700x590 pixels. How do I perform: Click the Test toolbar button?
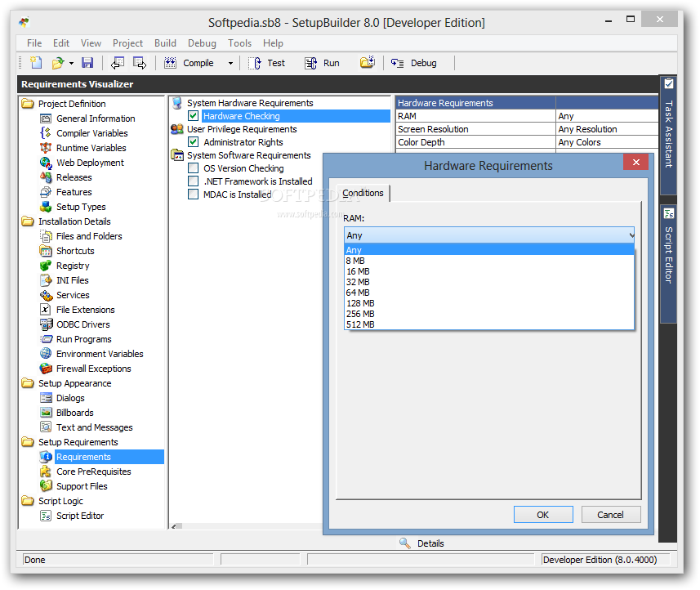pos(267,63)
